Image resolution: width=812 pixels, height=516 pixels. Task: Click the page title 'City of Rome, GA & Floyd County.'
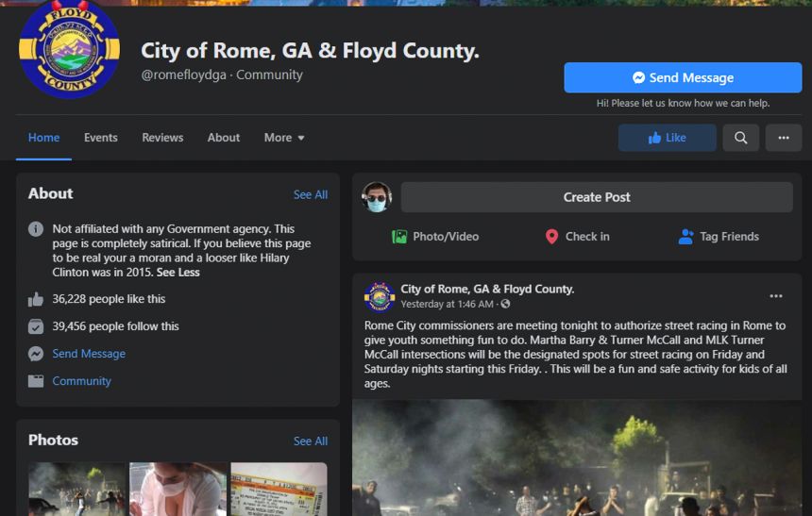[x=310, y=50]
